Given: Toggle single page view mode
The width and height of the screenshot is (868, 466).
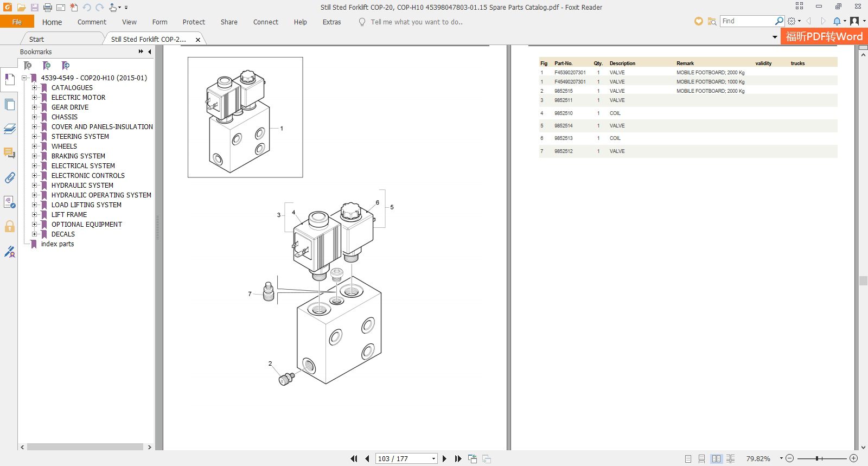Looking at the screenshot, I should point(688,459).
